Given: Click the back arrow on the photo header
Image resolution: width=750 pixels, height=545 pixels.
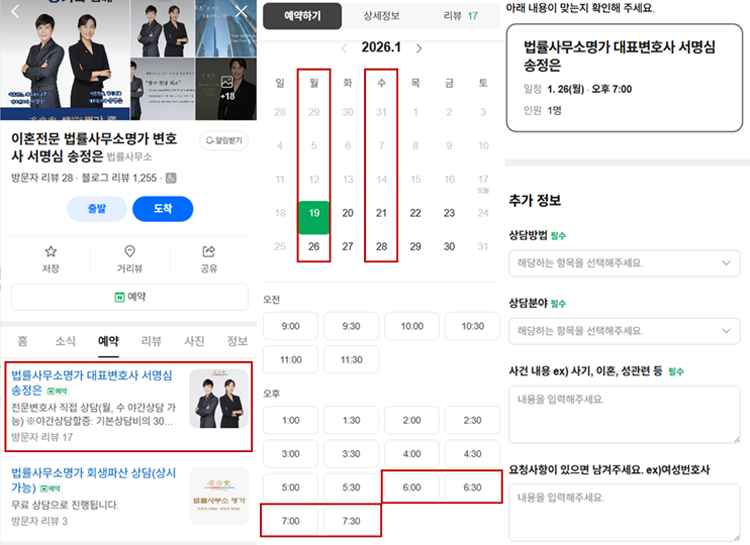Looking at the screenshot, I should pos(15,11).
